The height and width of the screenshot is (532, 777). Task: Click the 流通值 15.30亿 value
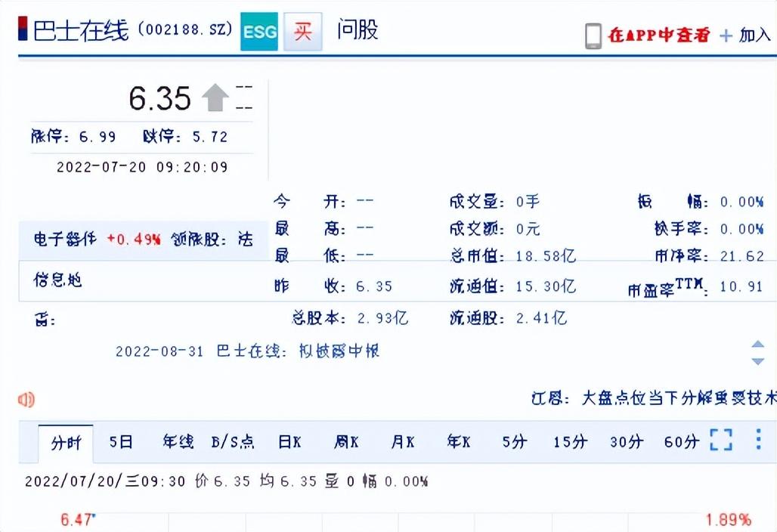tap(546, 286)
